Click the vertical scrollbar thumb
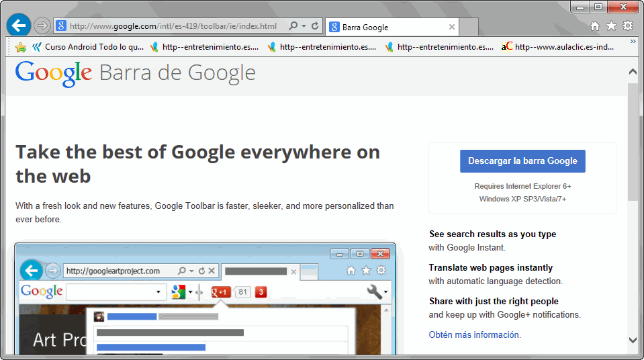The image size is (644, 360). point(633,142)
